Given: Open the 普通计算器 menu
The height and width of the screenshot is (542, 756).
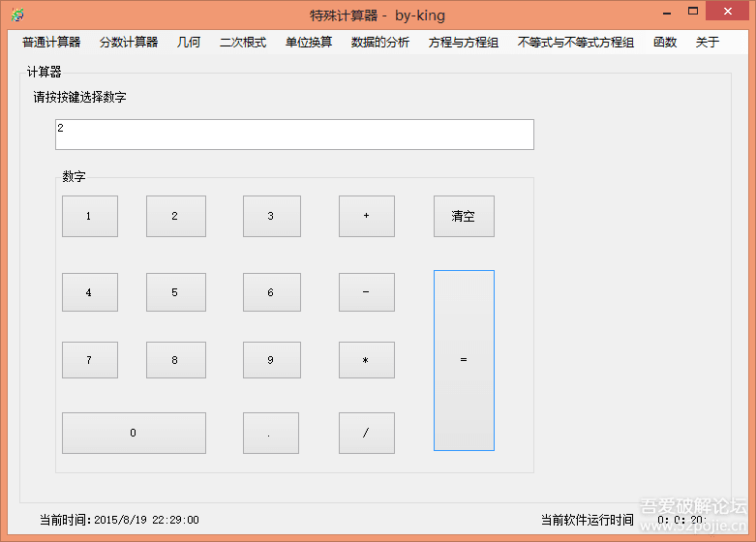Looking at the screenshot, I should (x=51, y=43).
